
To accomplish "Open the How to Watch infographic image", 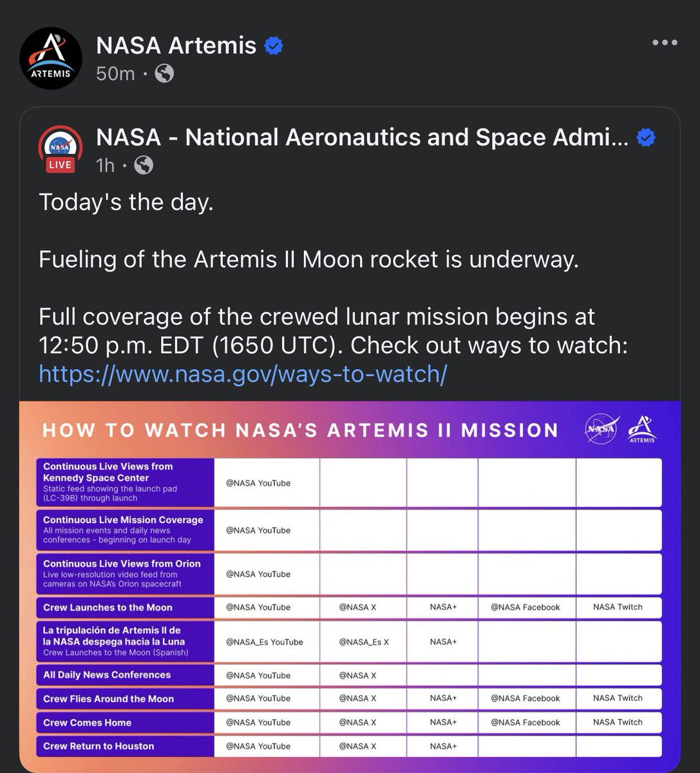I will (x=350, y=585).
